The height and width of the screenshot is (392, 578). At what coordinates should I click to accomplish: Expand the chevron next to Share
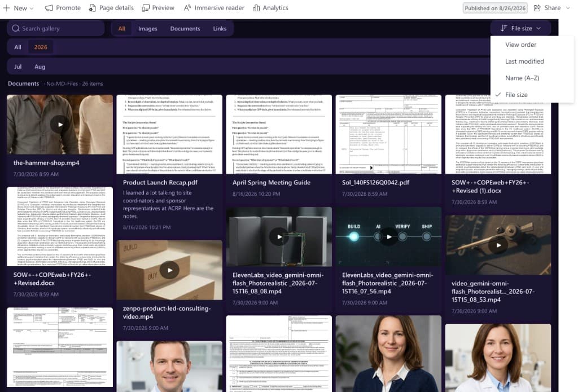568,8
